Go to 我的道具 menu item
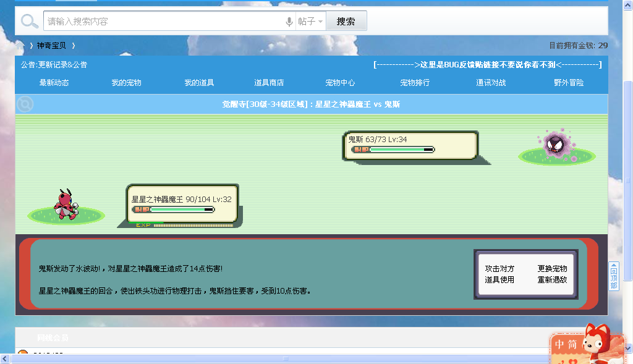 point(199,83)
